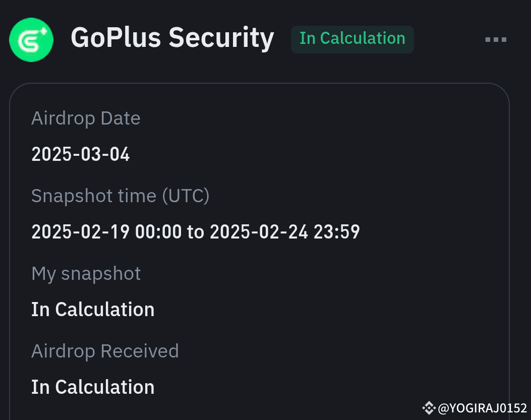
Task: Open the options menu beside the status badge
Action: [x=496, y=39]
